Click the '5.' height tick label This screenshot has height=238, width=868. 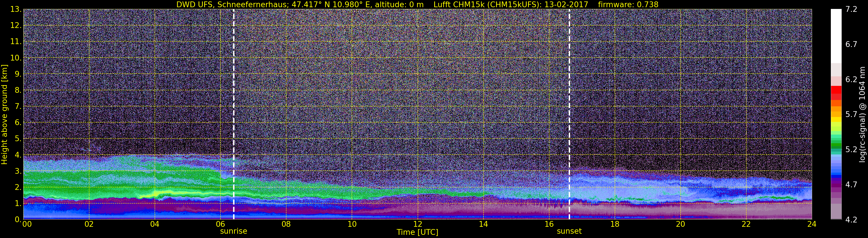point(18,139)
